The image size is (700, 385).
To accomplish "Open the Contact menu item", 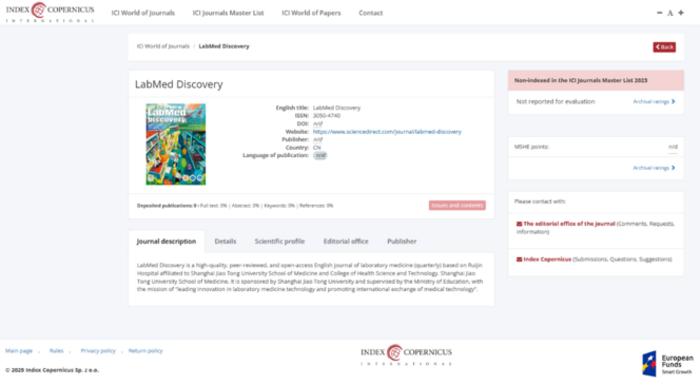I will coord(371,13).
